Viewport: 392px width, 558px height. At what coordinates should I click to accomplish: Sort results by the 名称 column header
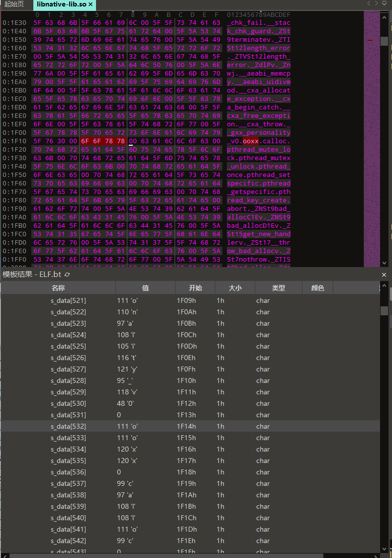[58, 288]
